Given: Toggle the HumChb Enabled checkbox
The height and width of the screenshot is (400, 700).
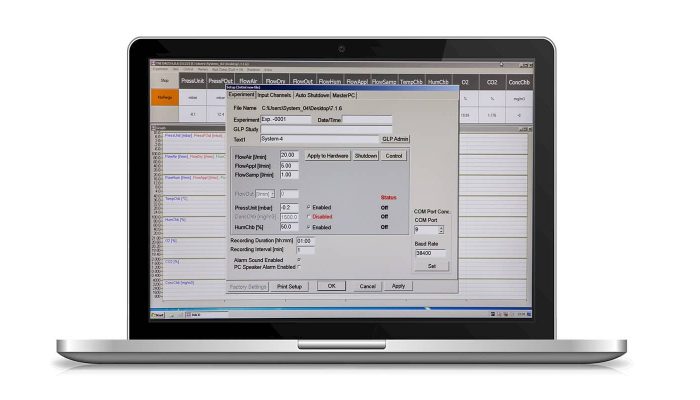Looking at the screenshot, I should click(308, 227).
